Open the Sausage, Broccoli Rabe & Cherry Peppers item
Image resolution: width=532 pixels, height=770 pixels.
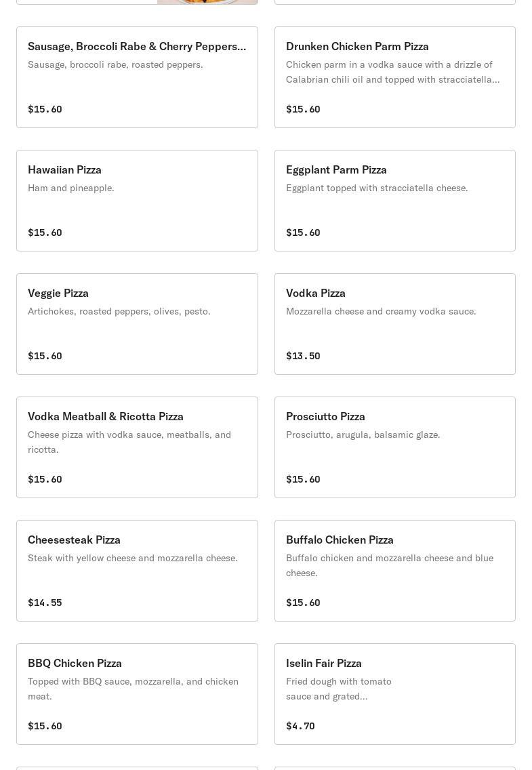coord(137,46)
